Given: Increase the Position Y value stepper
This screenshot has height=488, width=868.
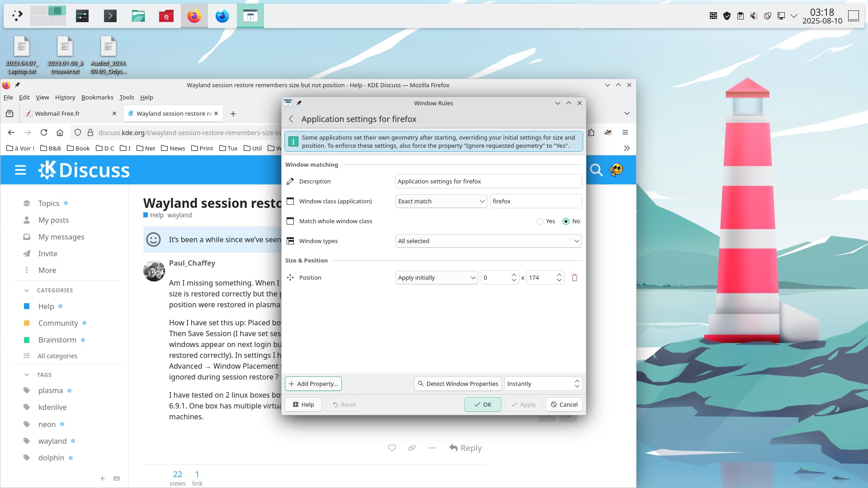Looking at the screenshot, I should tap(559, 275).
